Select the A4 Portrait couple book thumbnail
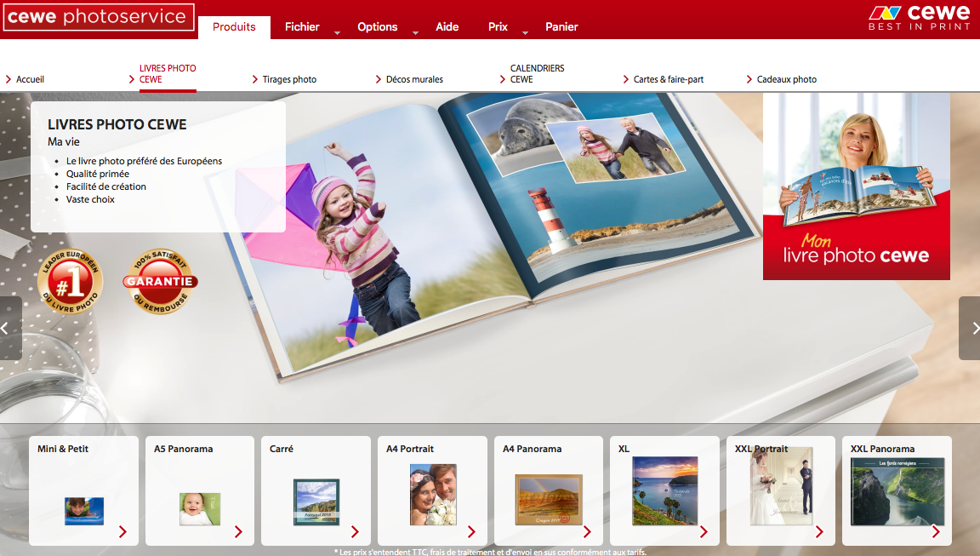 [x=433, y=495]
